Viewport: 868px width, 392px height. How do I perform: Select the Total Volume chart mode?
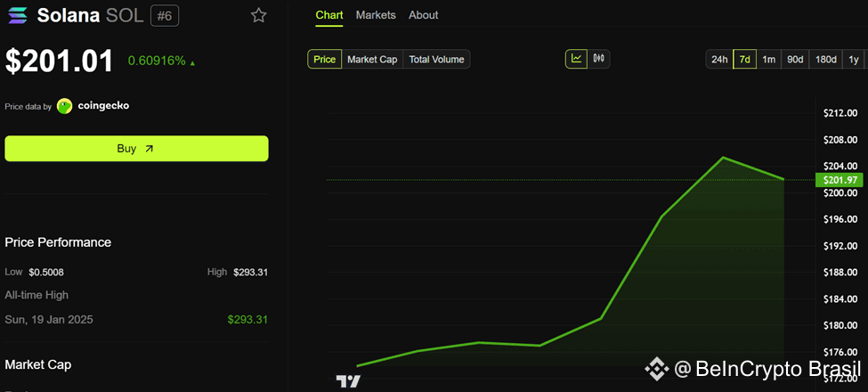437,59
